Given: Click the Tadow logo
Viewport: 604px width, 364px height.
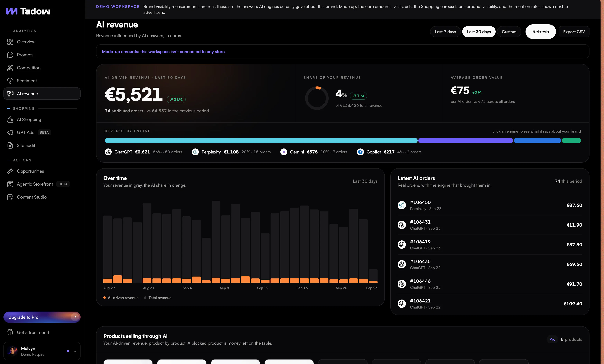Looking at the screenshot, I should (x=28, y=11).
